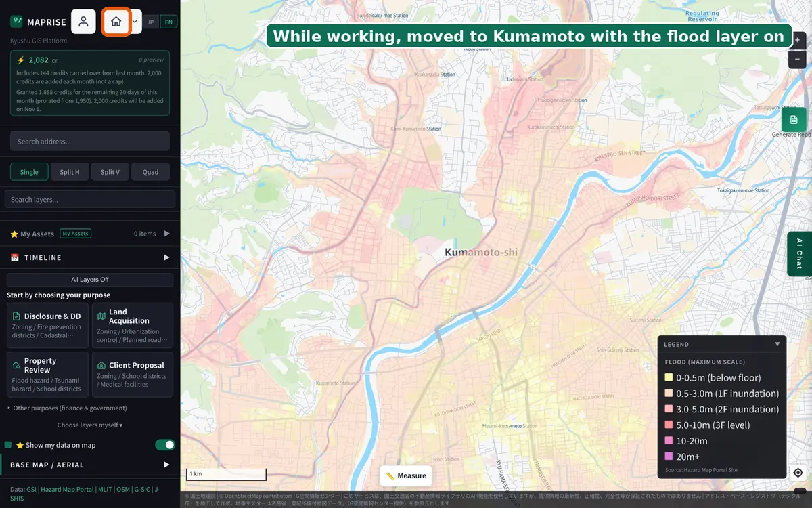812x508 pixels.
Task: Click the Disclosure & DD document icon
Action: 16,316
